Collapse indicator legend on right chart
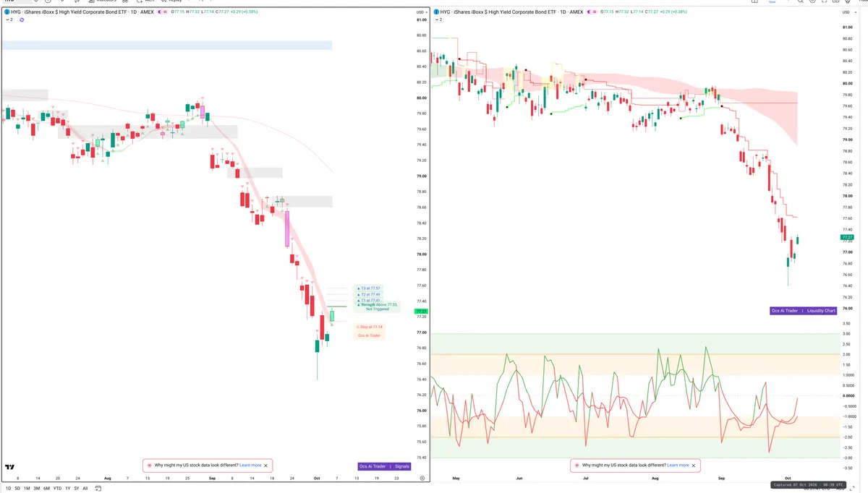Viewport: 868px width, 493px height. tap(438, 20)
